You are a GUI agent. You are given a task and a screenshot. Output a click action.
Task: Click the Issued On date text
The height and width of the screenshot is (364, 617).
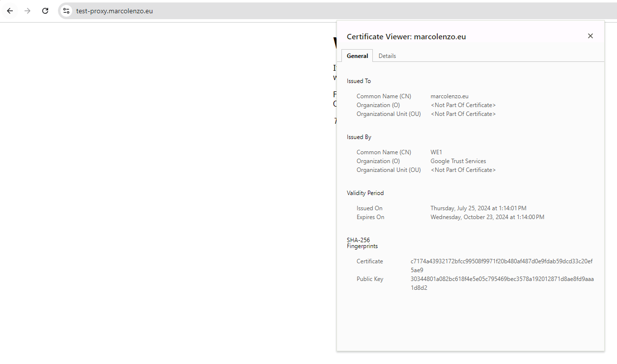click(x=478, y=208)
